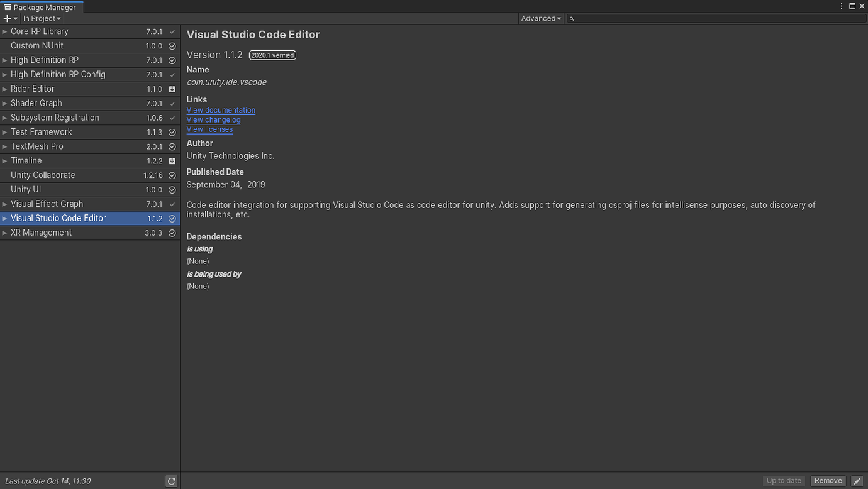Click the TextMesh Pro installed checkmark icon

172,146
